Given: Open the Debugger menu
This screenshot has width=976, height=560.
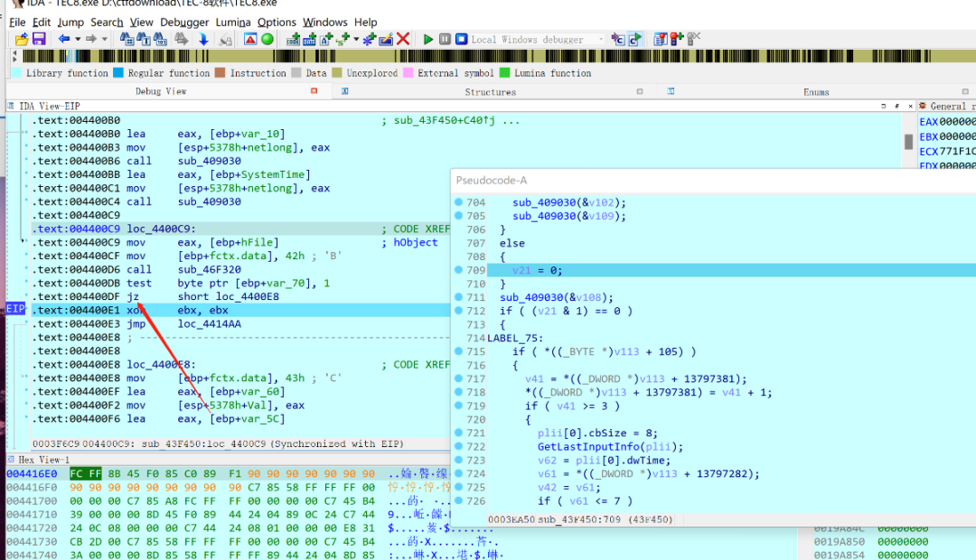Looking at the screenshot, I should tap(184, 23).
